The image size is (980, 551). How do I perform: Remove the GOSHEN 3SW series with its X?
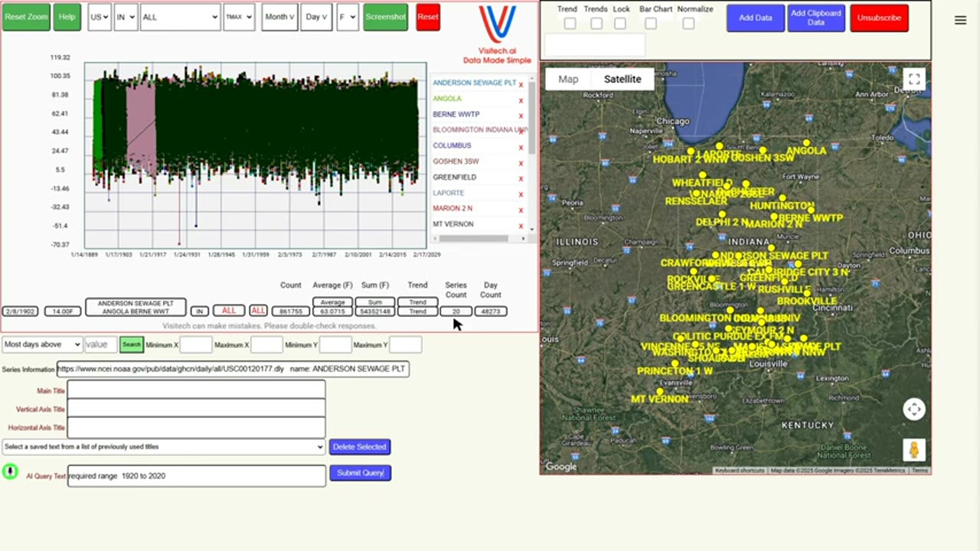(521, 163)
